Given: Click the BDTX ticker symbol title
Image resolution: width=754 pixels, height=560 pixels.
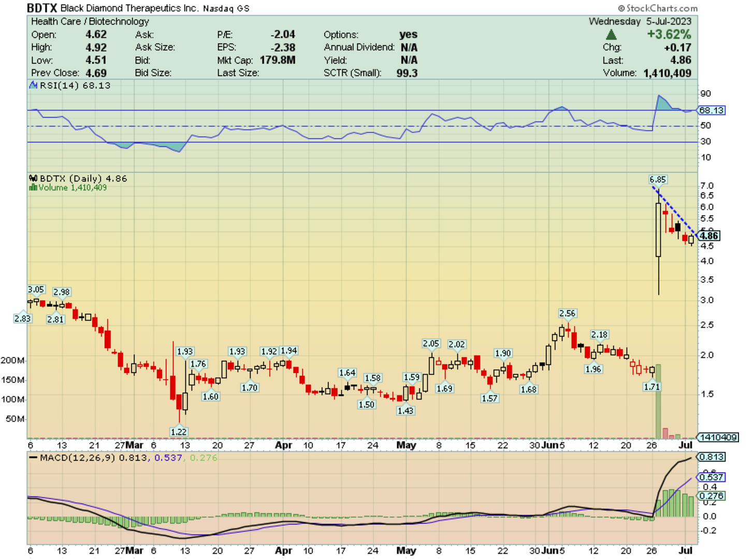Looking at the screenshot, I should pyautogui.click(x=42, y=8).
